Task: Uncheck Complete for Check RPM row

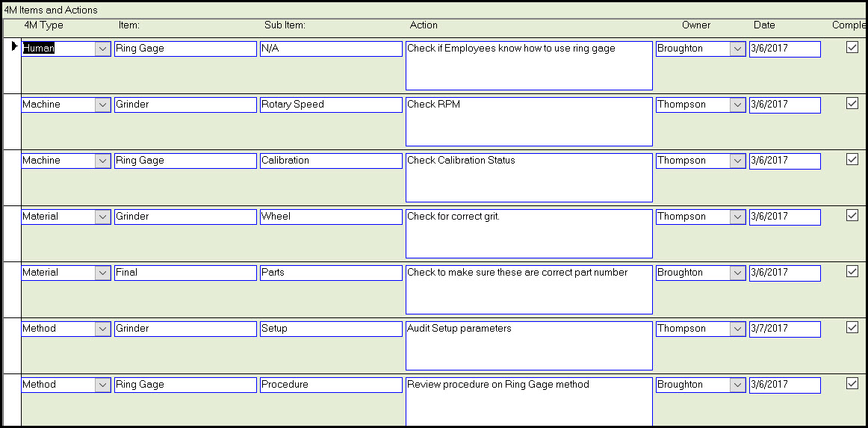Action: pyautogui.click(x=852, y=104)
